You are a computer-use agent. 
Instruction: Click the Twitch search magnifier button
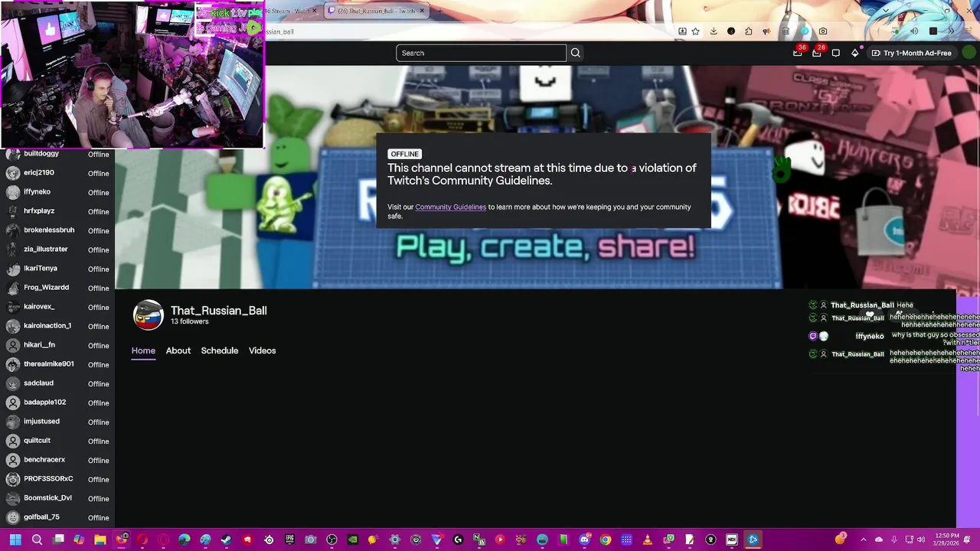click(576, 53)
